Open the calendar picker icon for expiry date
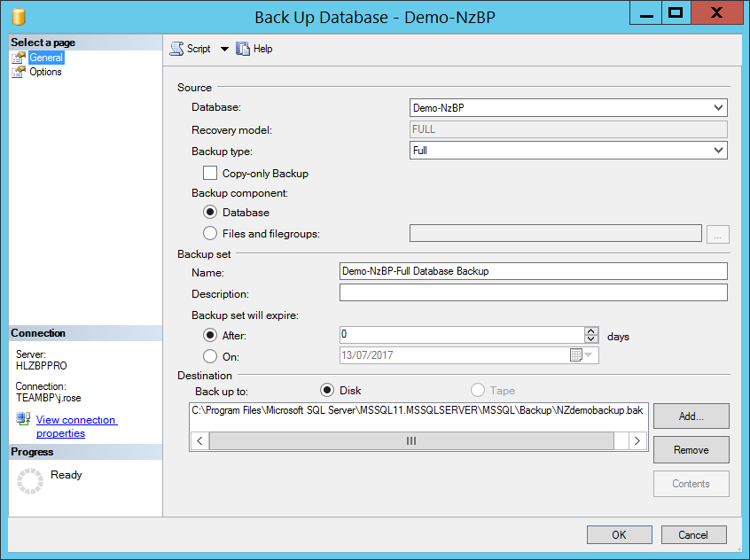The height and width of the screenshot is (560, 750). (576, 355)
